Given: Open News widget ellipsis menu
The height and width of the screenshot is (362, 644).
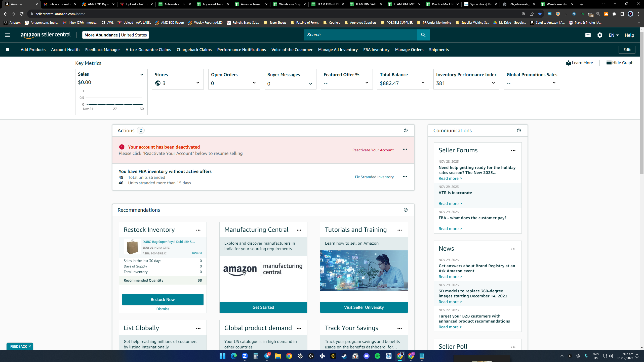Looking at the screenshot, I should (x=513, y=249).
